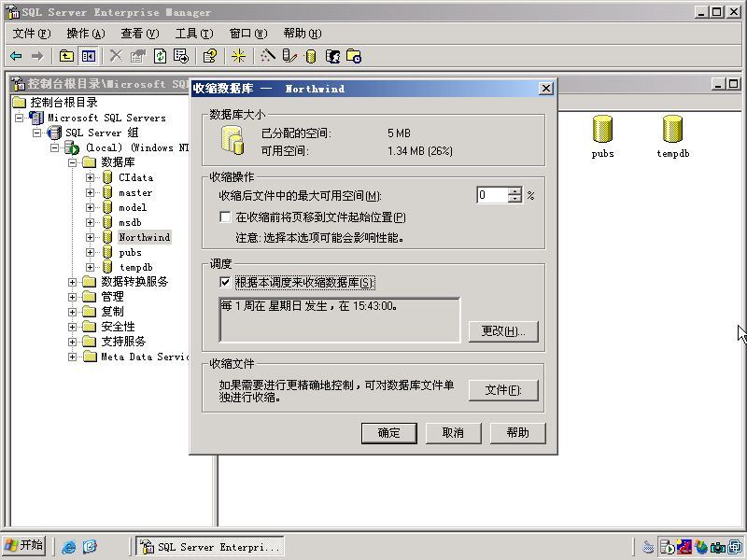Select the 支持服务 folder in tree
The width and height of the screenshot is (747, 560).
[x=123, y=342]
